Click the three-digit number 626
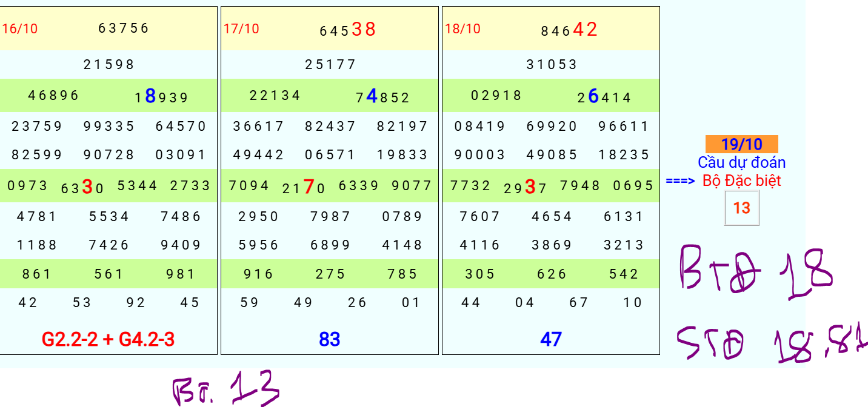Image resolution: width=868 pixels, height=407 pixels. pos(552,274)
